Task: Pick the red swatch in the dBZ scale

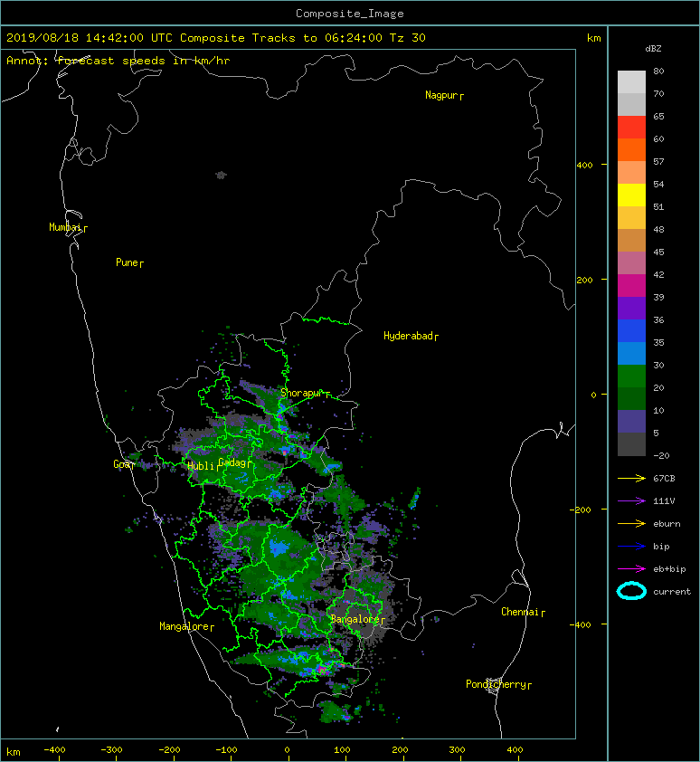Action: (631, 128)
